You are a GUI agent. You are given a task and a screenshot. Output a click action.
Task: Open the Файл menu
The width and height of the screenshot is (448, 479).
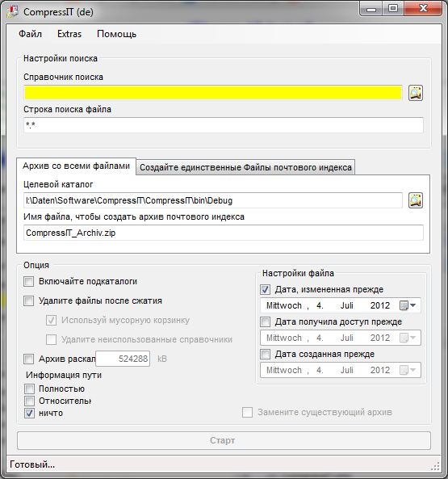tap(30, 34)
